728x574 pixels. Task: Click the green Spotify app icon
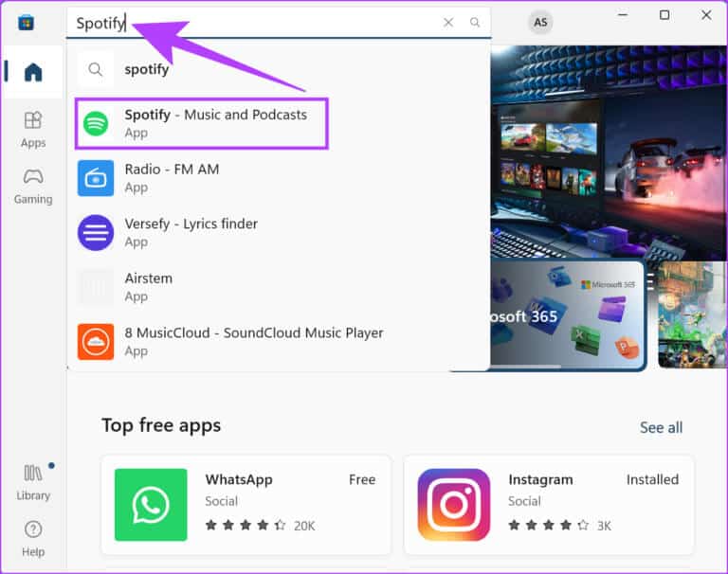click(x=96, y=123)
